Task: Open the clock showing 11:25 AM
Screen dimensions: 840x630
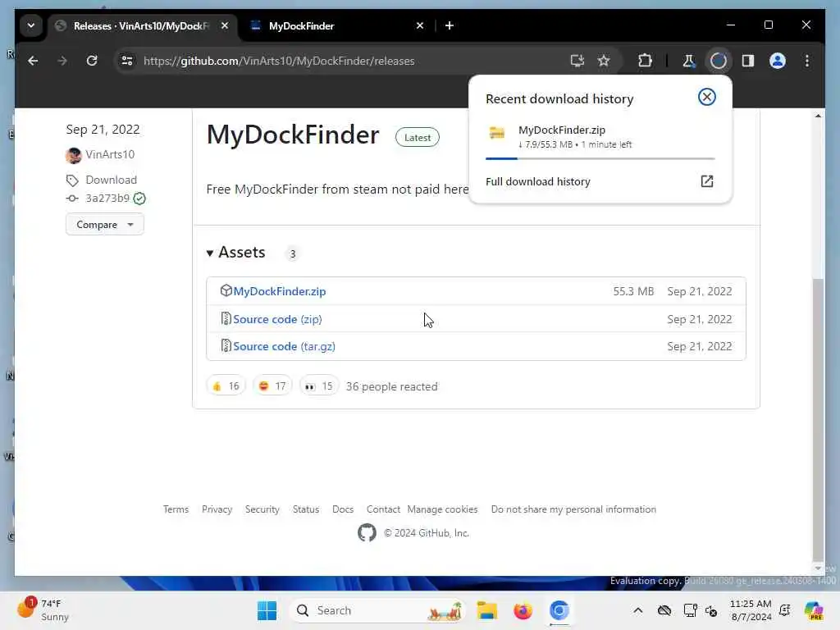Action: click(751, 610)
